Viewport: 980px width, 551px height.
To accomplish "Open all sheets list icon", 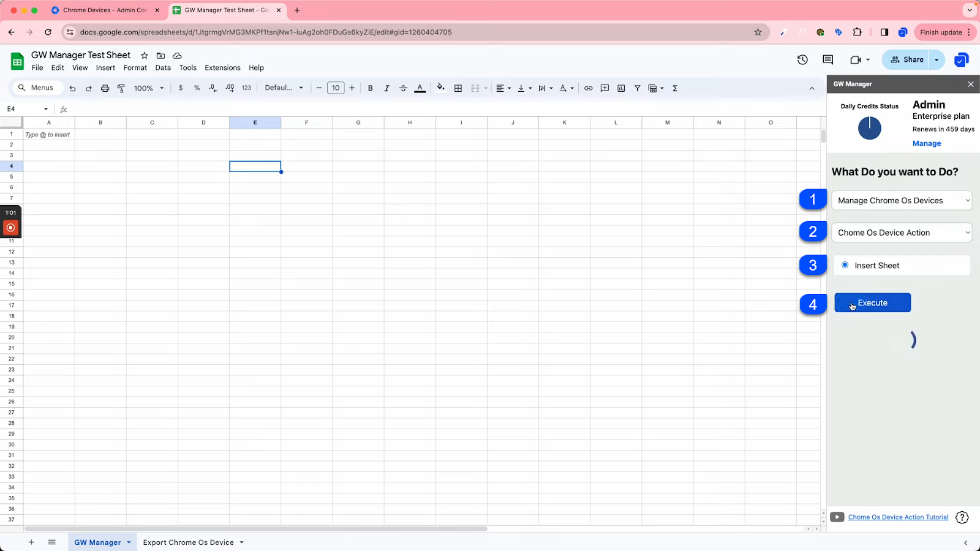I will click(52, 542).
